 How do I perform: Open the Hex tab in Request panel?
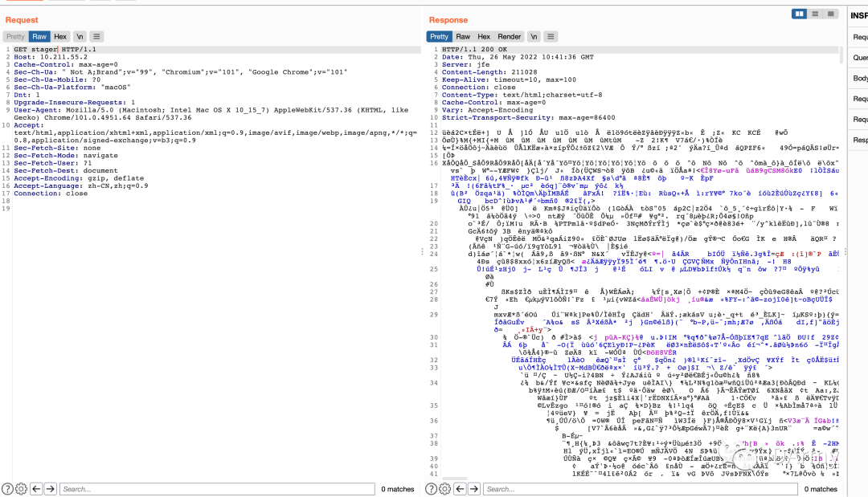60,36
